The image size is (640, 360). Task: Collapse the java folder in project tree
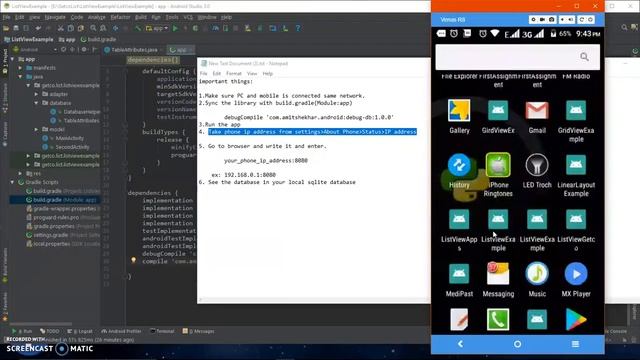click(20, 77)
